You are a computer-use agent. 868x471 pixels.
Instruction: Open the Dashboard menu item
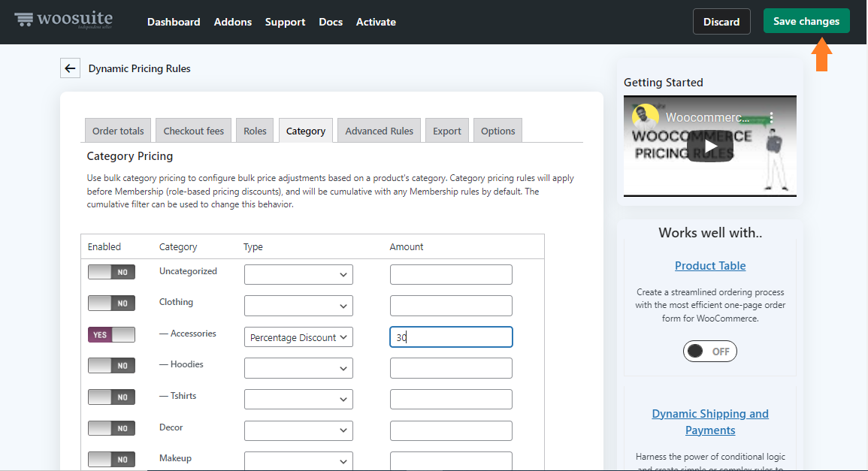point(174,22)
